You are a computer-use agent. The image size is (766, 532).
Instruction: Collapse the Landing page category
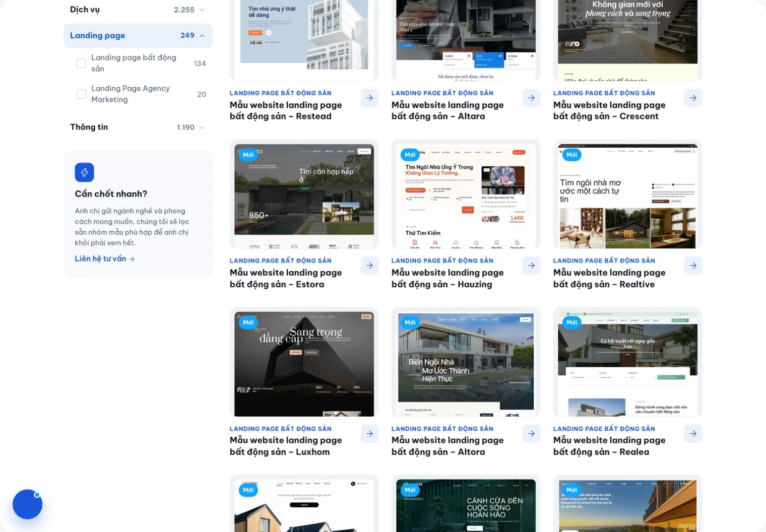(138, 35)
